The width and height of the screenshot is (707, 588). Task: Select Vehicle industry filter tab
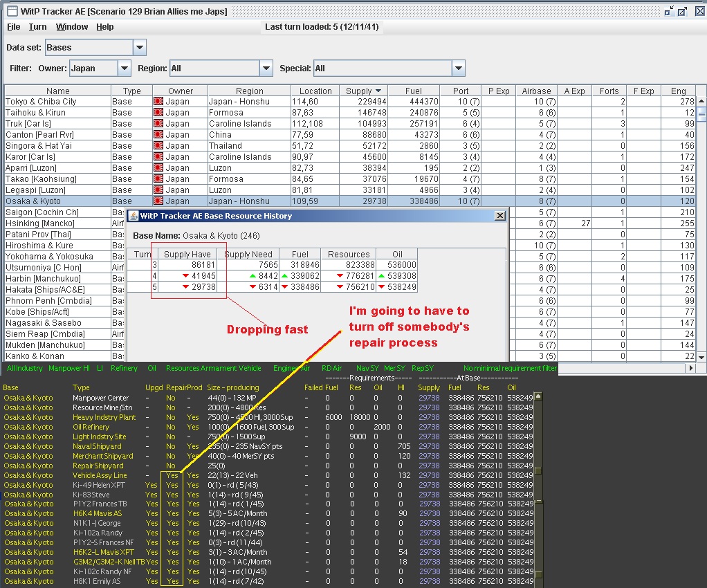250,368
